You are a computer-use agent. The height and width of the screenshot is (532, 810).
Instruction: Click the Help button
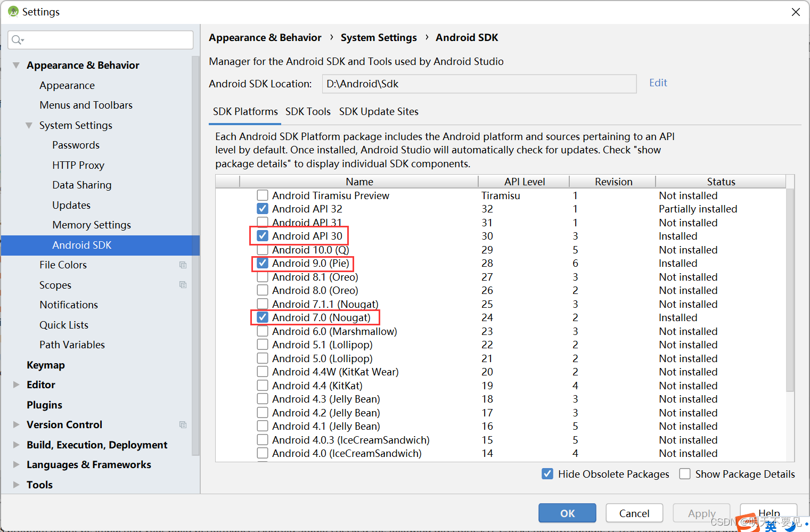(x=768, y=513)
